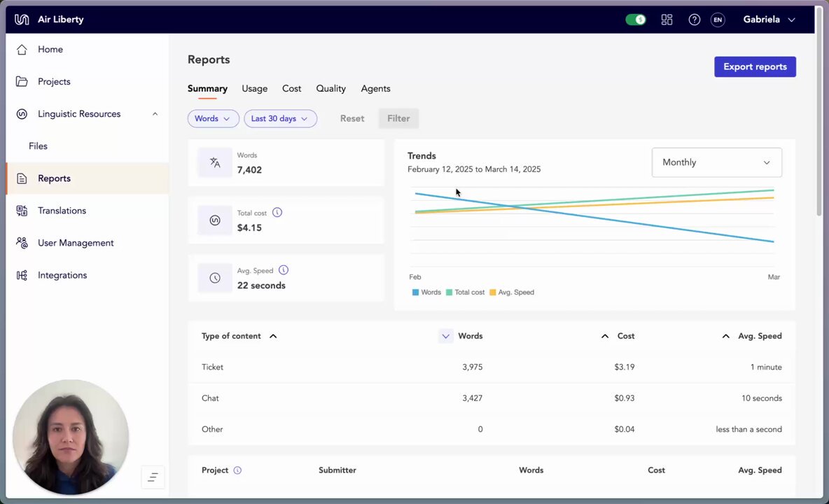Image resolution: width=829 pixels, height=504 pixels.
Task: Open Integrations from the sidebar
Action: [x=62, y=275]
